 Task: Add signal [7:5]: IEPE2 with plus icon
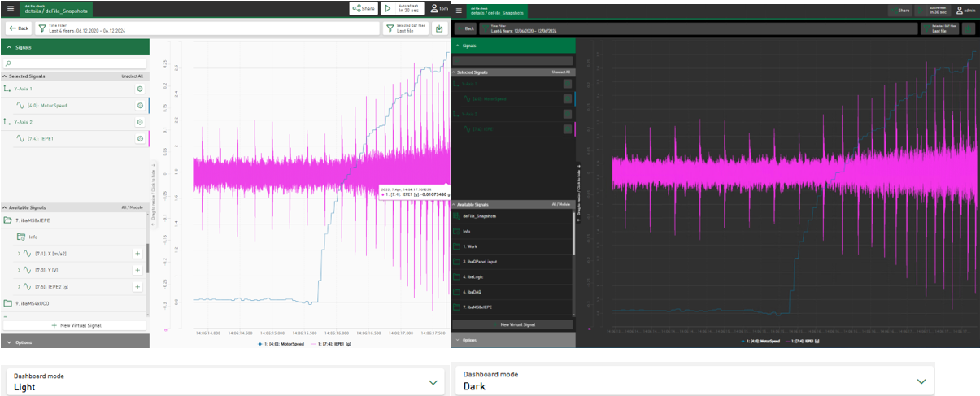click(x=137, y=286)
